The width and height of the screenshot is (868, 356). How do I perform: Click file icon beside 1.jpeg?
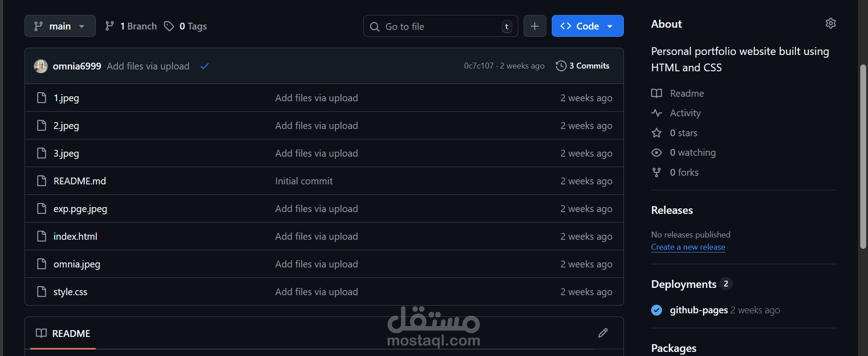(41, 98)
